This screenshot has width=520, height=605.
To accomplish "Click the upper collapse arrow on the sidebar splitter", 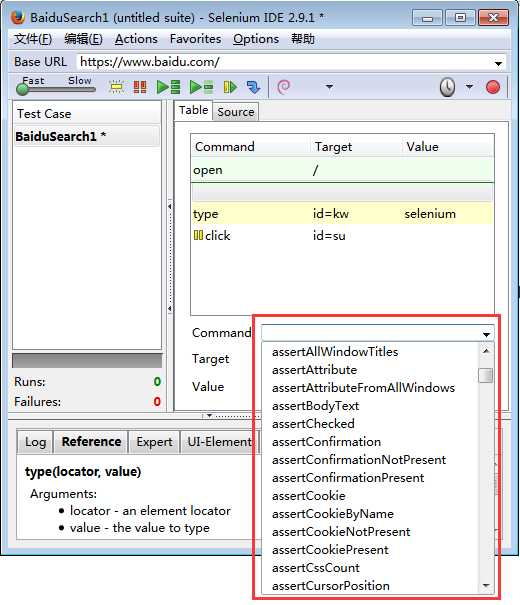I will click(x=170, y=206).
